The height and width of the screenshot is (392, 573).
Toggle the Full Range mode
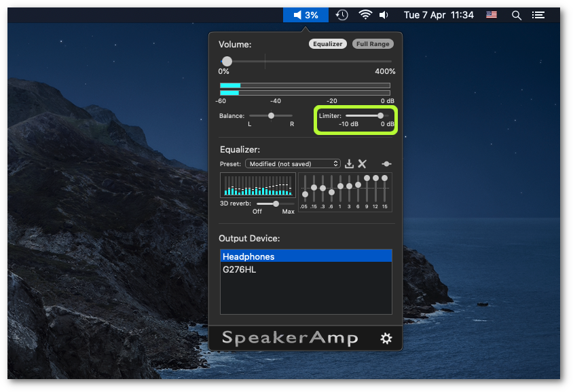click(373, 44)
